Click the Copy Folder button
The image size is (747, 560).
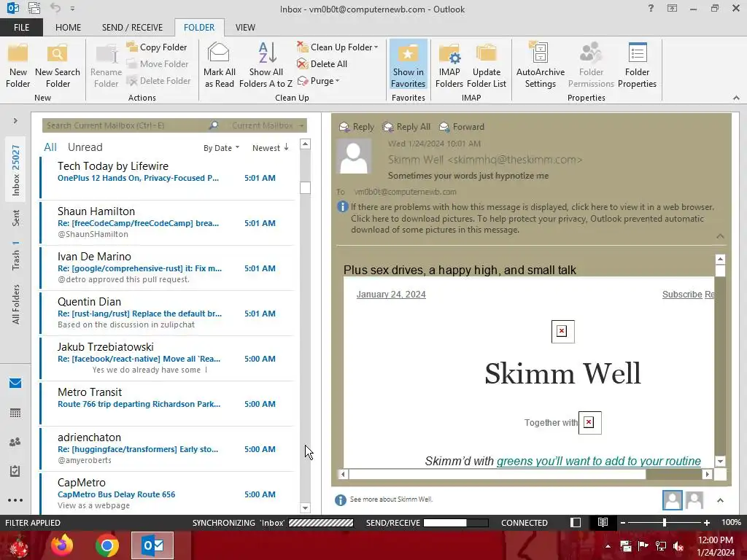coord(157,47)
